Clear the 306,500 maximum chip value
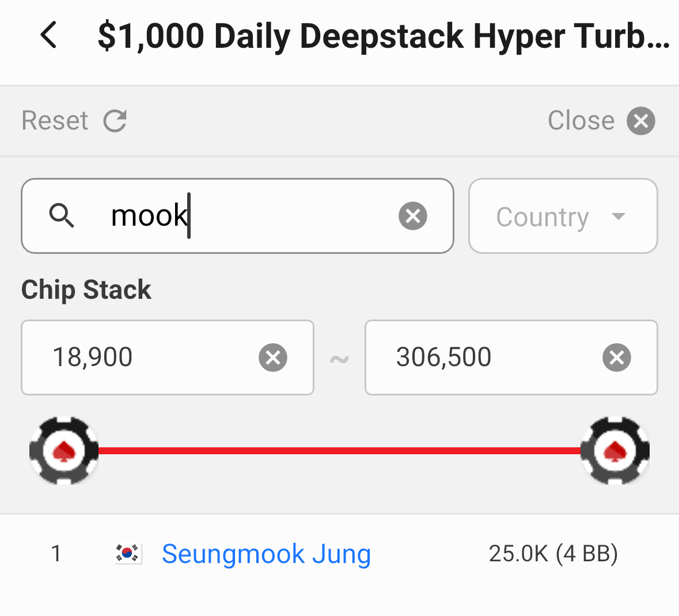The width and height of the screenshot is (679, 616). click(617, 358)
